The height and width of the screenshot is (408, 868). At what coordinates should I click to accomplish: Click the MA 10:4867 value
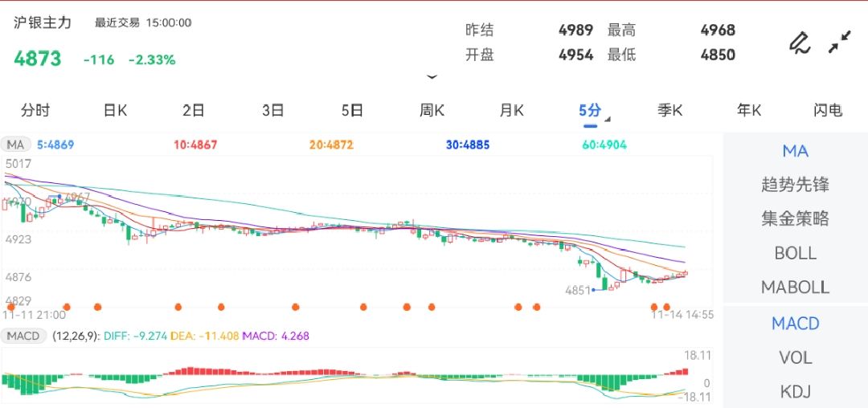(x=195, y=145)
